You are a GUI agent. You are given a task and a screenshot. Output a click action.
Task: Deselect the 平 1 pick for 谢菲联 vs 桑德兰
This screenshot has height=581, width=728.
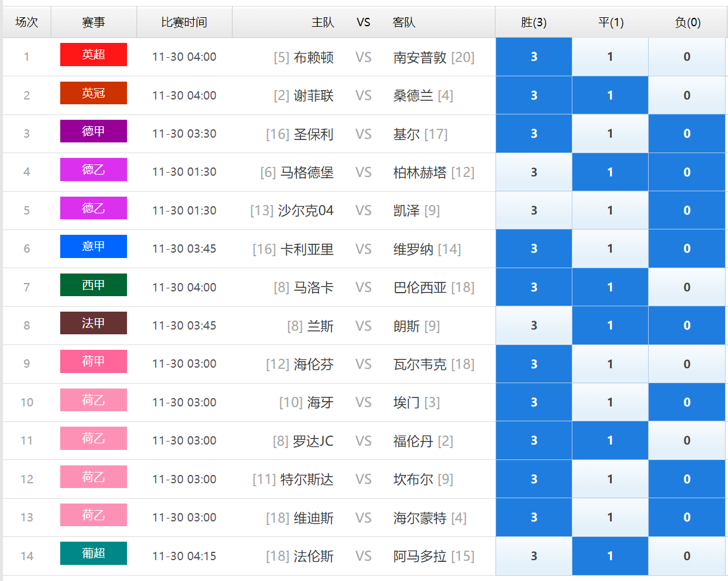coord(610,95)
